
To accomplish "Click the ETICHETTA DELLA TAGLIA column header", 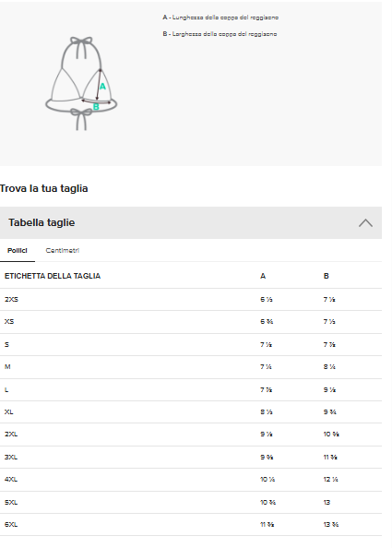I will tap(53, 276).
